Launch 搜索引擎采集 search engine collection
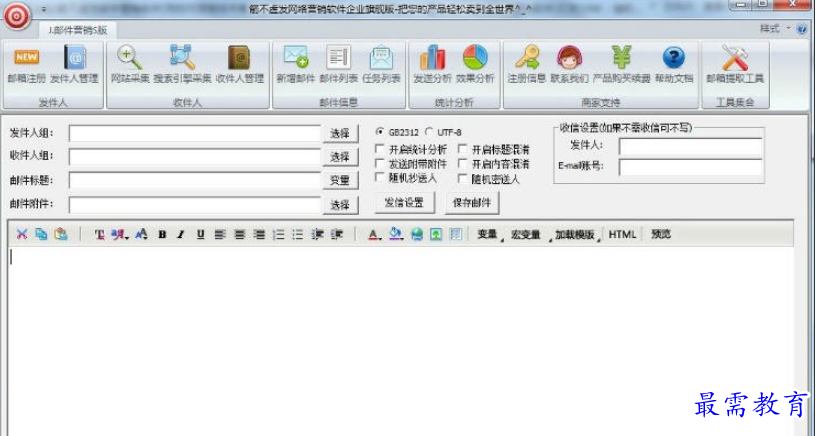 point(182,65)
